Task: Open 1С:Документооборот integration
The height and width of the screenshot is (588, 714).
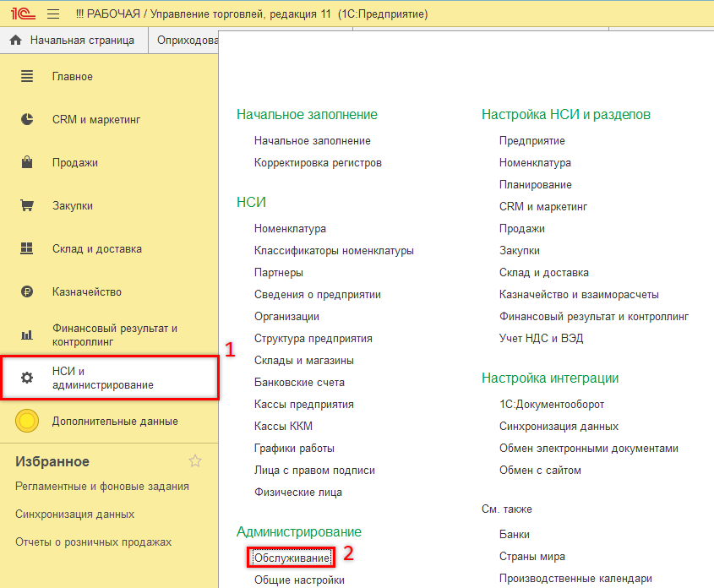Action: (552, 405)
